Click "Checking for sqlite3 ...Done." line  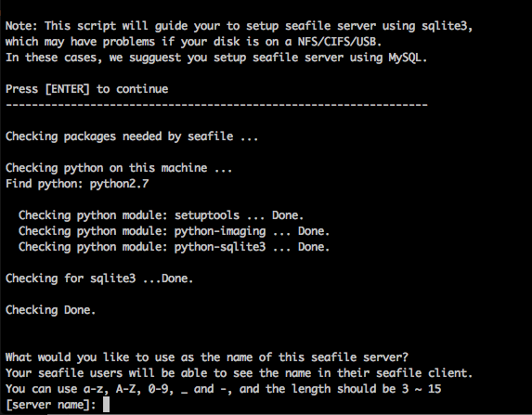click(x=99, y=279)
